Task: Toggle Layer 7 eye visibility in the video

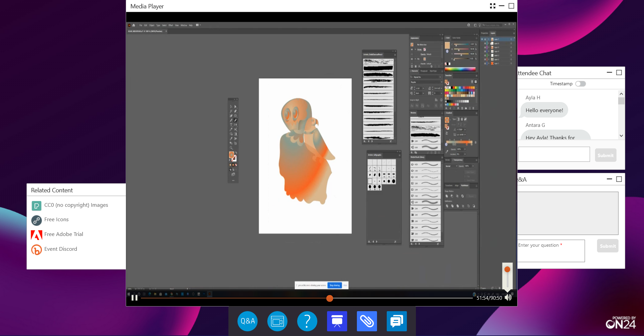Action: [x=482, y=39]
